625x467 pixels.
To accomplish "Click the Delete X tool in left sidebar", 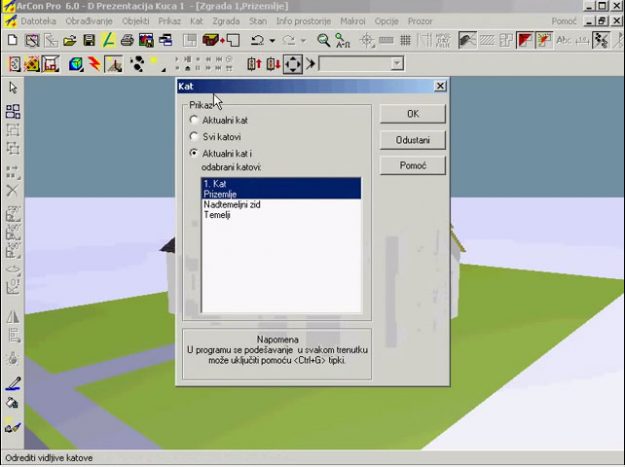I will coord(13,189).
